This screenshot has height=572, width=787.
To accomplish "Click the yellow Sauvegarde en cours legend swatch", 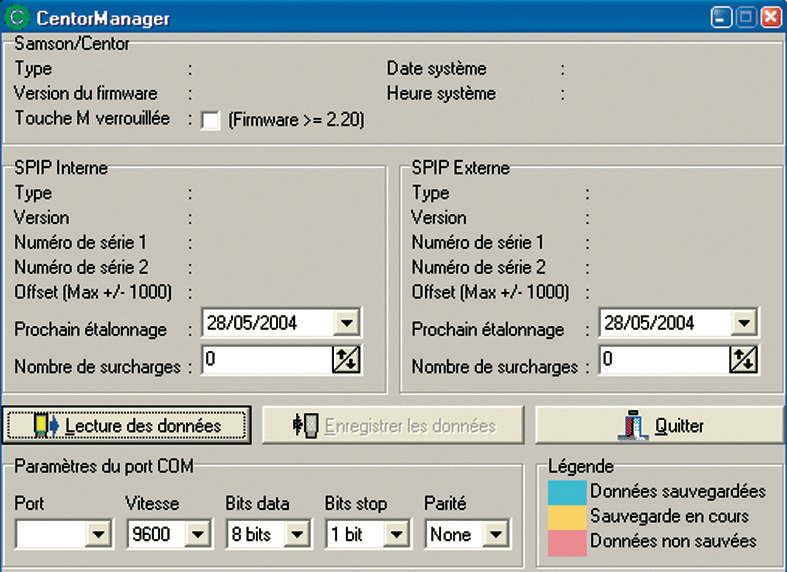I will 567,517.
